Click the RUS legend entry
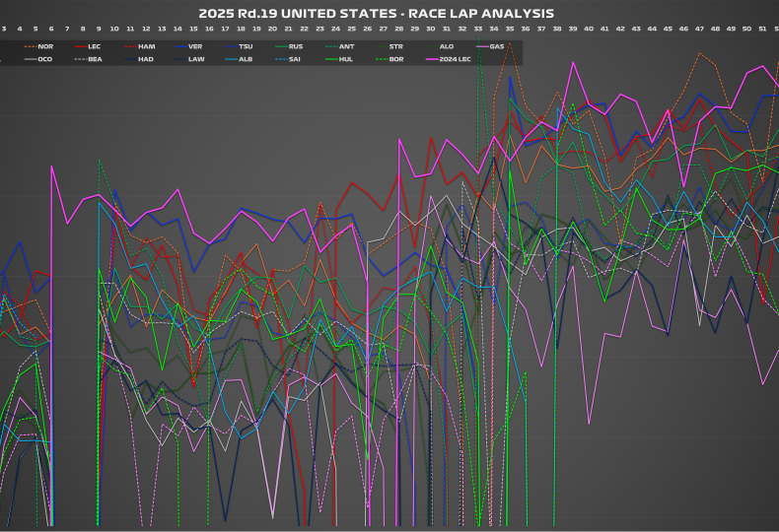The image size is (779, 532). tap(296, 46)
